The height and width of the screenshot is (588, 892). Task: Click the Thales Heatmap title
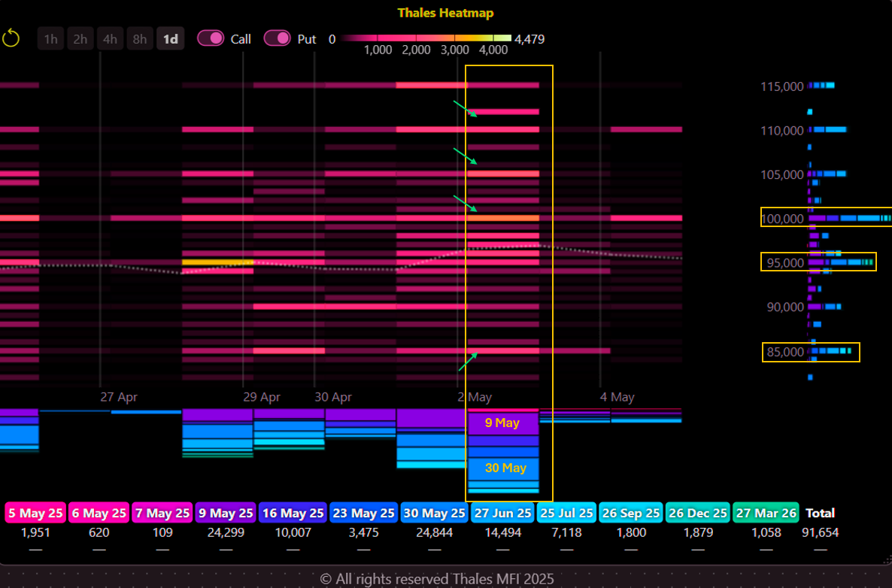(x=445, y=13)
